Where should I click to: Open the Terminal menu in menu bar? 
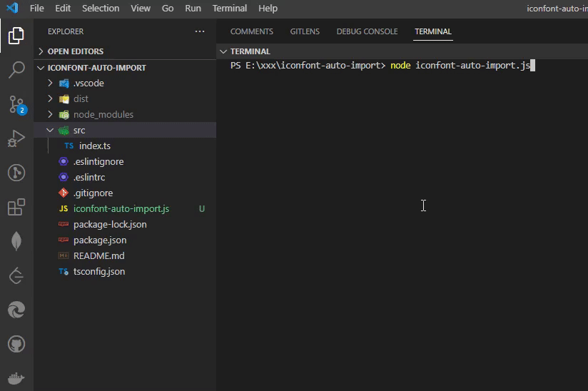[229, 9]
